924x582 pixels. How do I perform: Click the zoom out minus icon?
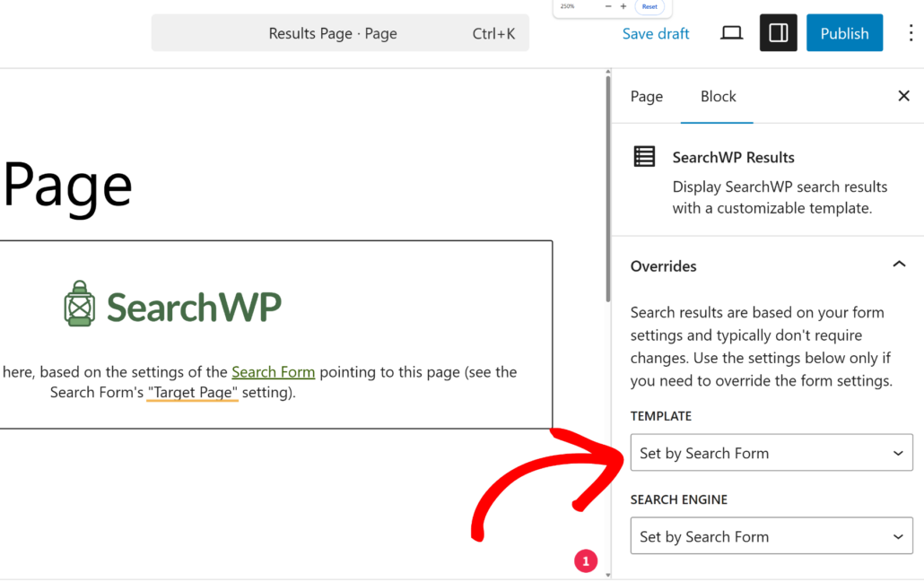coord(608,6)
